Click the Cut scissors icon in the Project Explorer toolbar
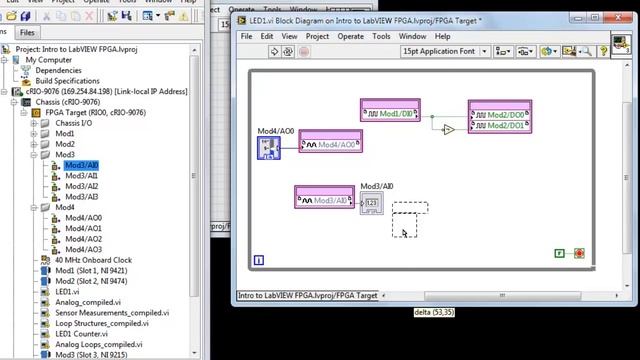This screenshot has width=640, height=360. (47, 16)
